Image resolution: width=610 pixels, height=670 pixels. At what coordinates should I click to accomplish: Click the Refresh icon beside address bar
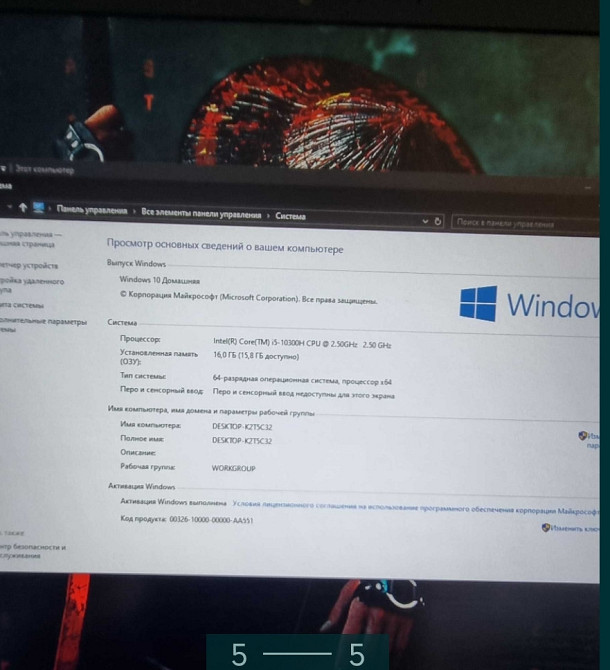(438, 221)
